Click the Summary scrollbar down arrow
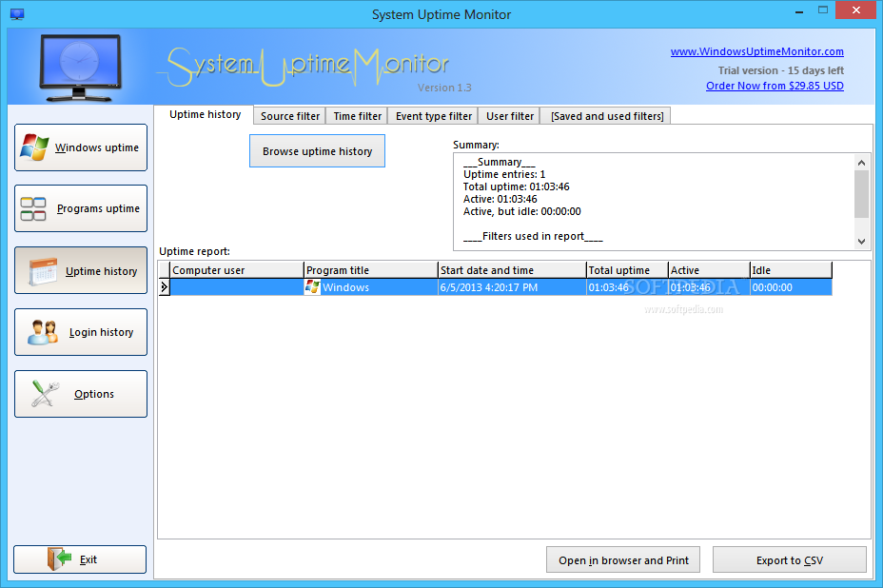 click(861, 241)
